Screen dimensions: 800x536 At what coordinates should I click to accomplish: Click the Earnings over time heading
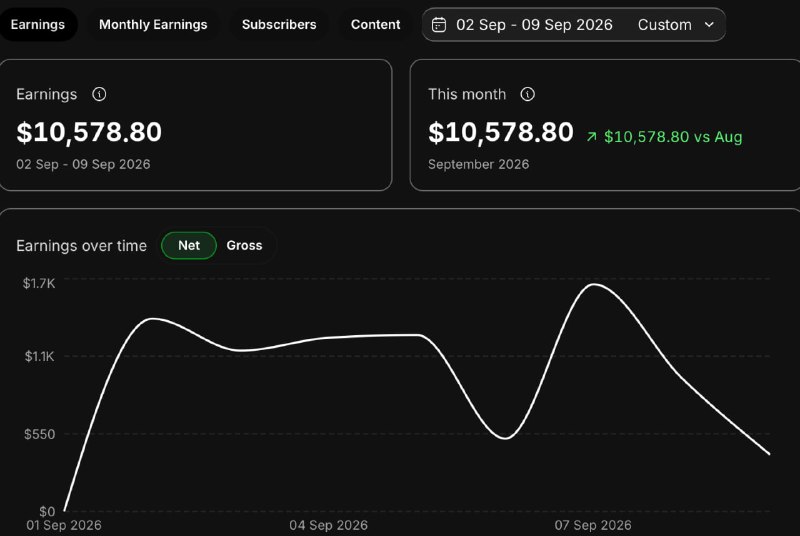click(x=82, y=246)
